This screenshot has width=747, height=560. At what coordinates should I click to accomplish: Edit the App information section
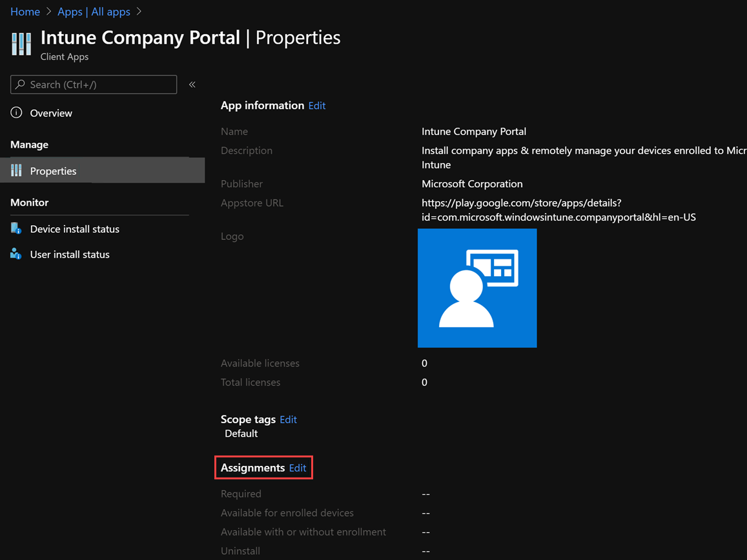pos(317,106)
